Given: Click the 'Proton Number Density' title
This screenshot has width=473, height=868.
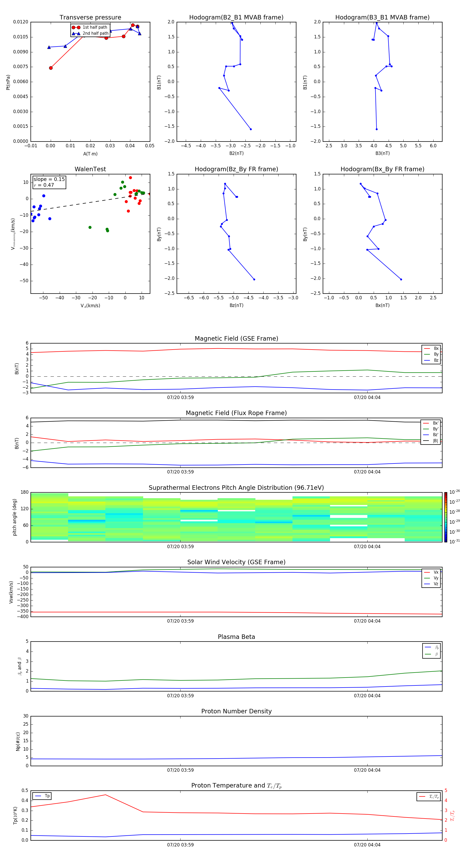Looking at the screenshot, I should tap(236, 712).
